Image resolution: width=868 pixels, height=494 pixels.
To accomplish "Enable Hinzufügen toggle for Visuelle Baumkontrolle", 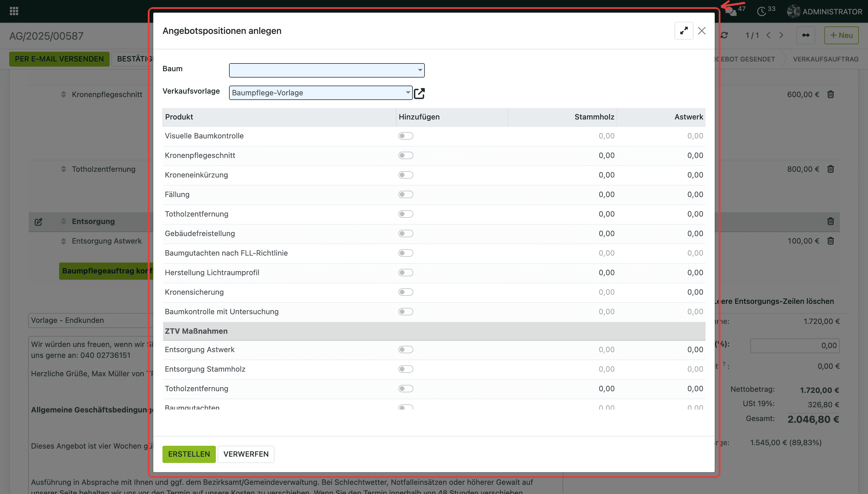I will click(406, 136).
